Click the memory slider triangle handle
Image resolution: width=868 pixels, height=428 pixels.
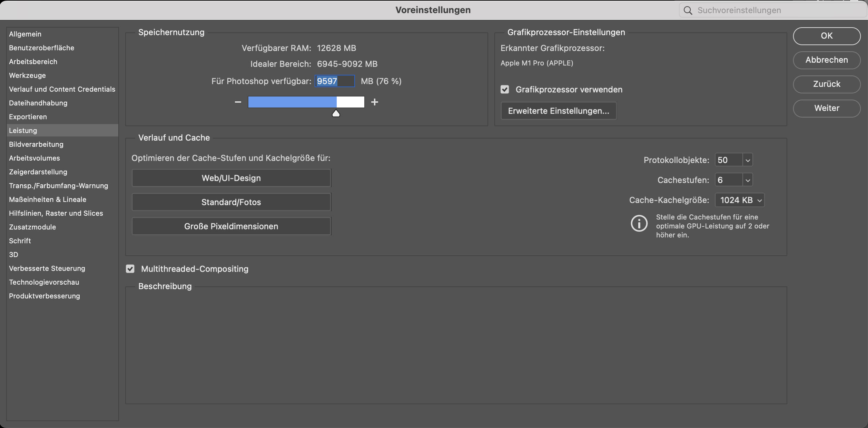coord(336,113)
